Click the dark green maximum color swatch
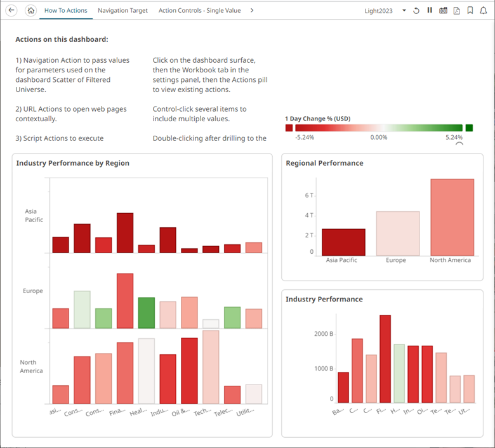Viewport: 495px width, 448px height. 469,128
